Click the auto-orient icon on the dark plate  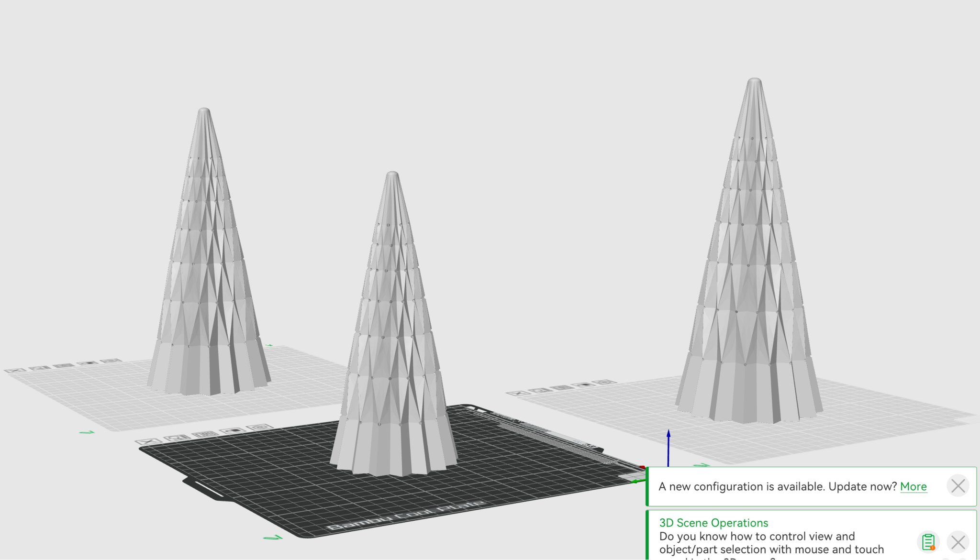tap(177, 438)
